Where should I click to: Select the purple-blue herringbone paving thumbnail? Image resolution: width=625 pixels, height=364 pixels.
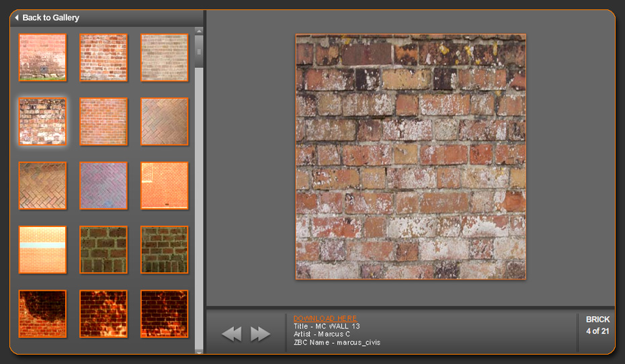(x=103, y=185)
